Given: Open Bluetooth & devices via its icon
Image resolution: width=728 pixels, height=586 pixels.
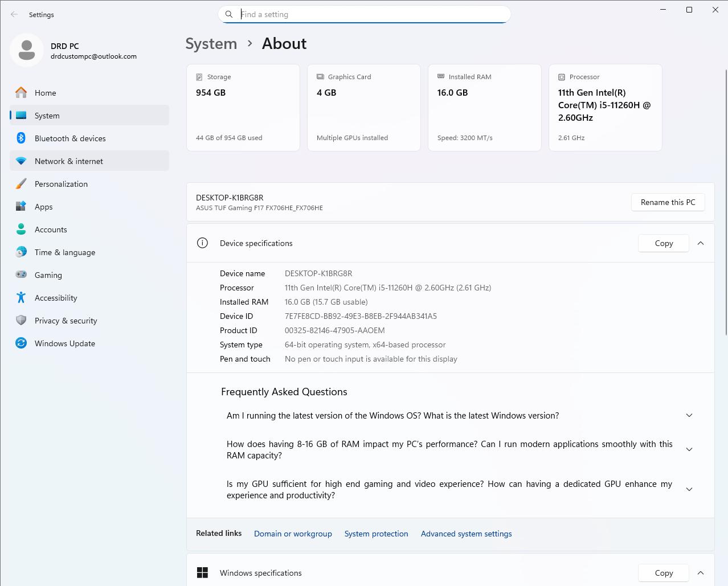Looking at the screenshot, I should click(21, 138).
